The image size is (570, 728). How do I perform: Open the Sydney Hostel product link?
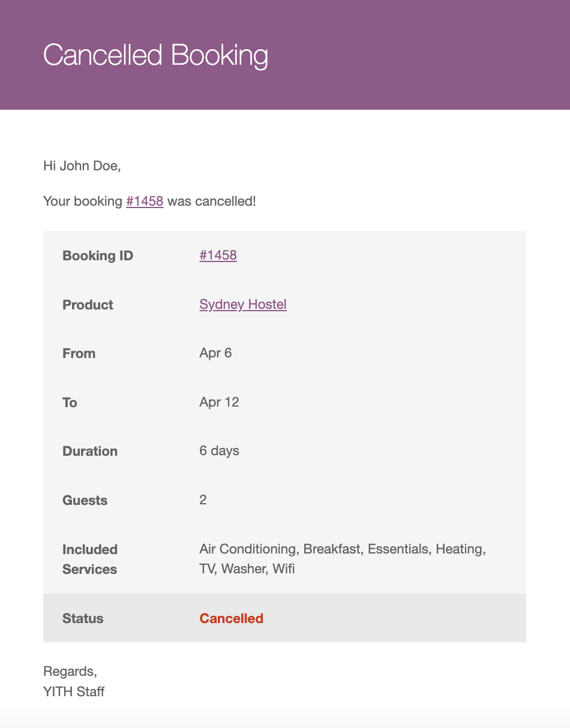click(x=242, y=305)
